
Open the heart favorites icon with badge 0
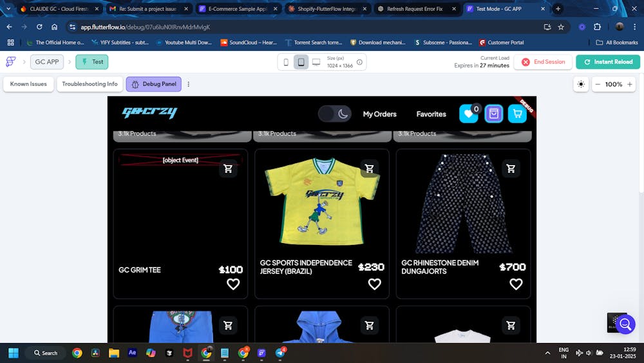click(x=469, y=114)
